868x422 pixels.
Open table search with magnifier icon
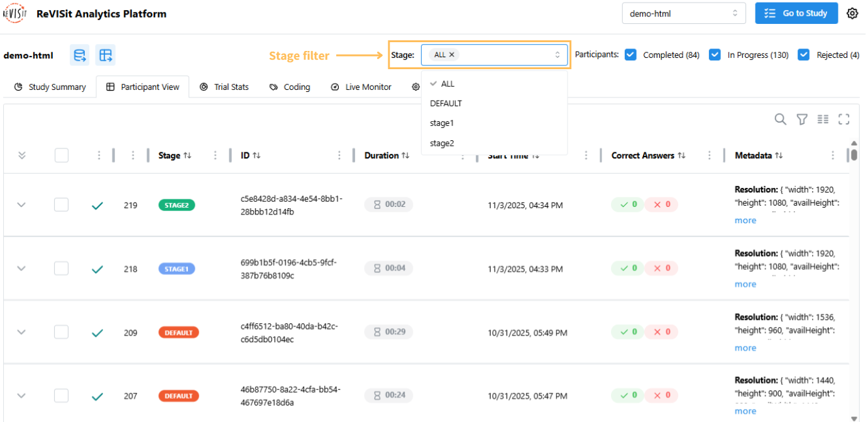780,119
